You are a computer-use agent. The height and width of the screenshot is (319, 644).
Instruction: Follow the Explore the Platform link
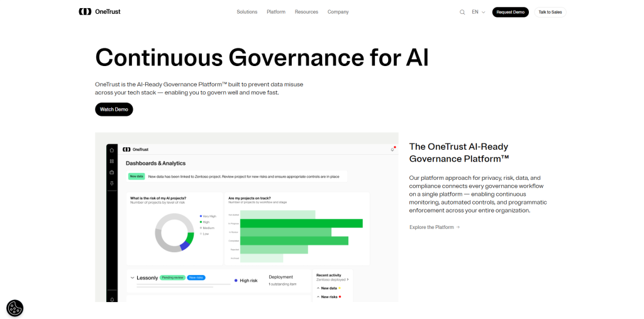point(435,227)
